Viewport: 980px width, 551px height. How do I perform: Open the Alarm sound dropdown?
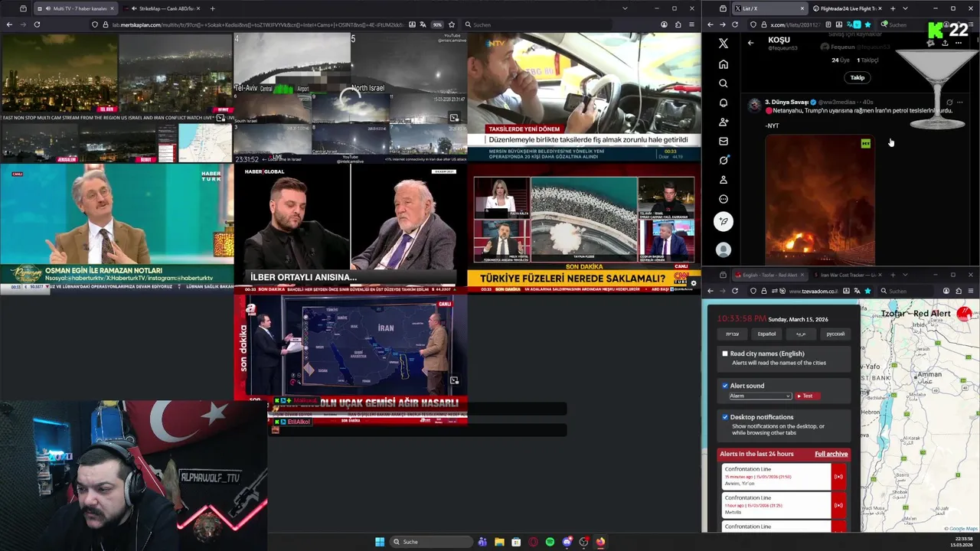coord(759,396)
